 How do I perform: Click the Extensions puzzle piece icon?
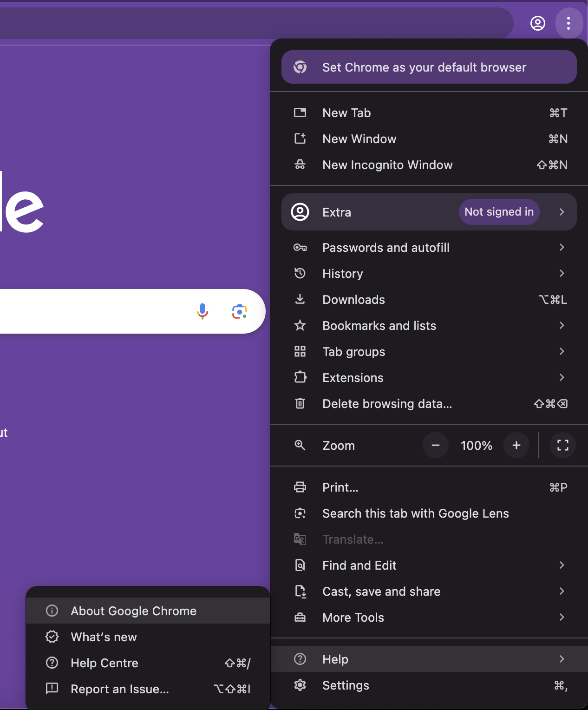[x=300, y=377]
